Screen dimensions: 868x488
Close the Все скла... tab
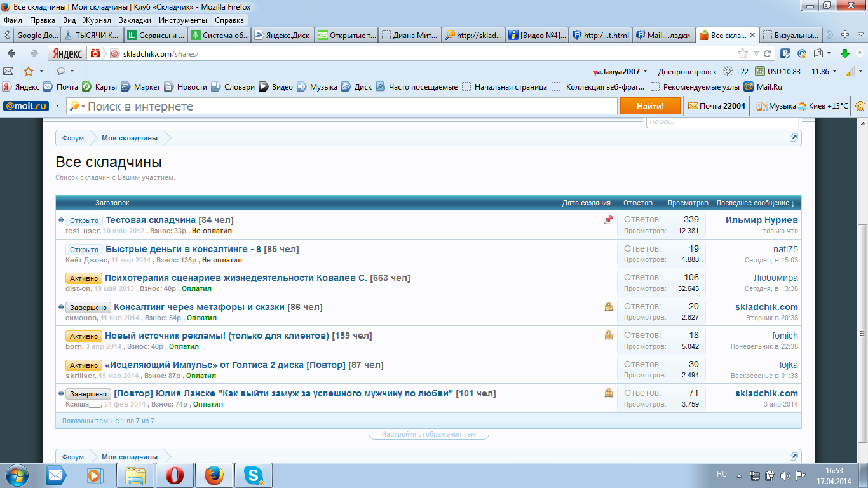(x=753, y=36)
